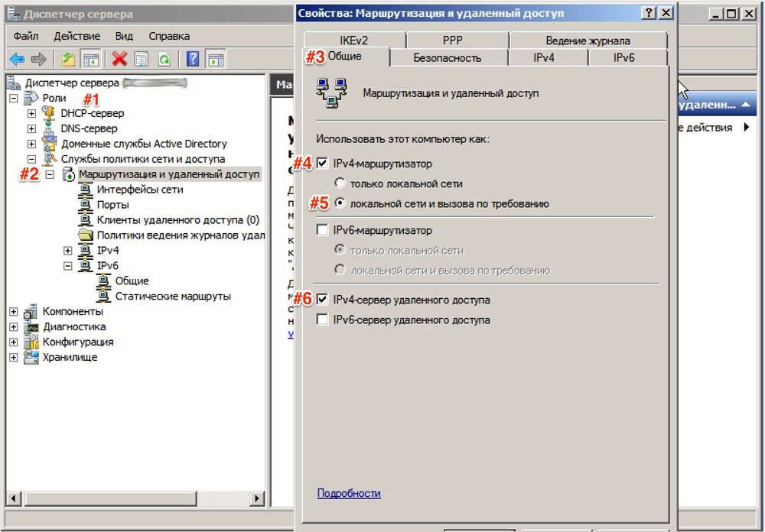
Task: Click the Хранилище node icon
Action: (x=31, y=357)
